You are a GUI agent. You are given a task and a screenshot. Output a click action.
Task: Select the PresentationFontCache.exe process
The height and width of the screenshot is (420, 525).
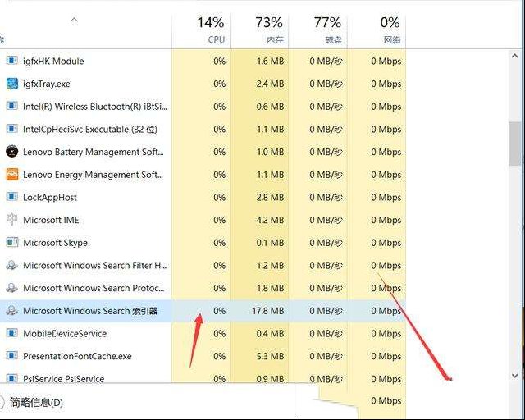pyautogui.click(x=203, y=356)
